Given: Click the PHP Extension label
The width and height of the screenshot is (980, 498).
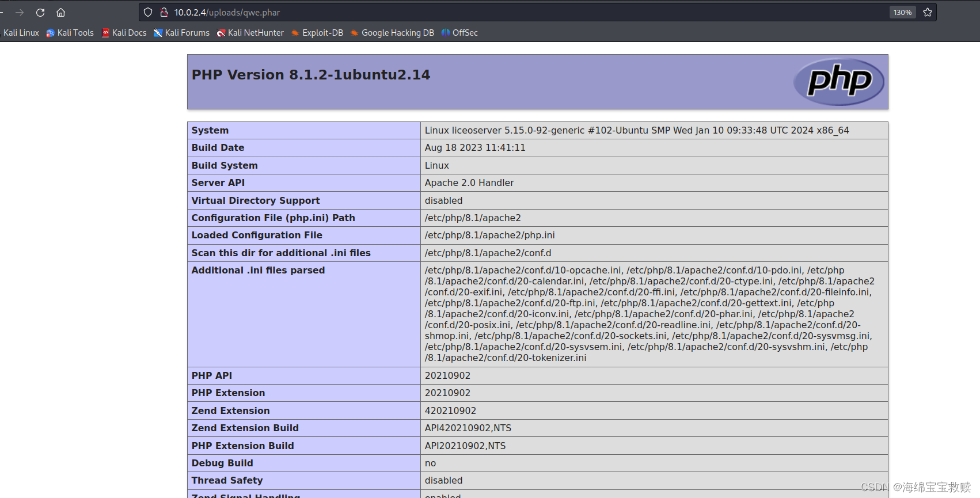Looking at the screenshot, I should tap(228, 393).
